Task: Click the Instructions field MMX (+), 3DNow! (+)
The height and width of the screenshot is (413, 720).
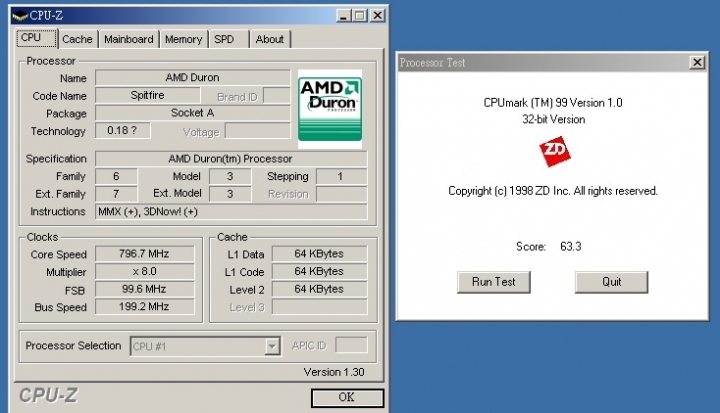Action: 231,212
